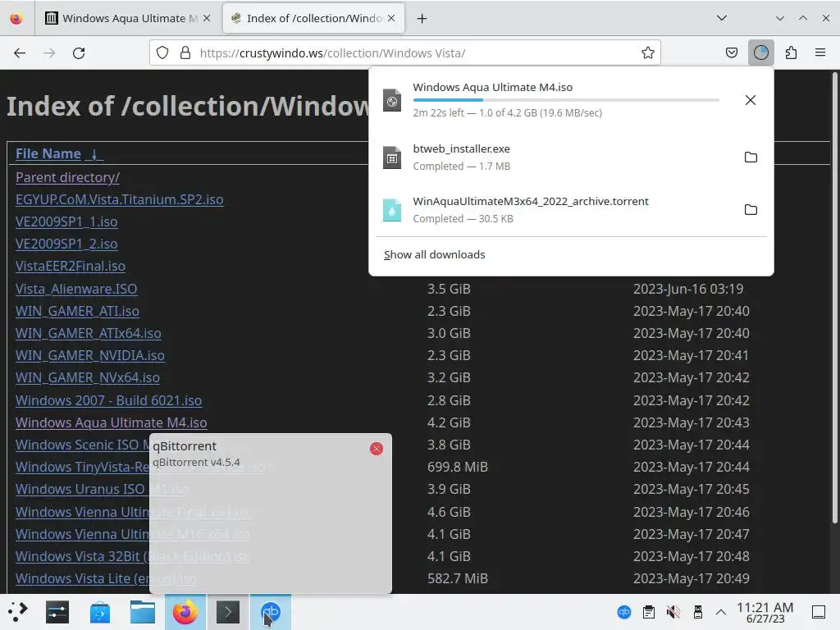Screen dimensions: 840x630
Task: Click the Windows Aqua Ultimate M4.iso progress bar
Action: pos(566,100)
